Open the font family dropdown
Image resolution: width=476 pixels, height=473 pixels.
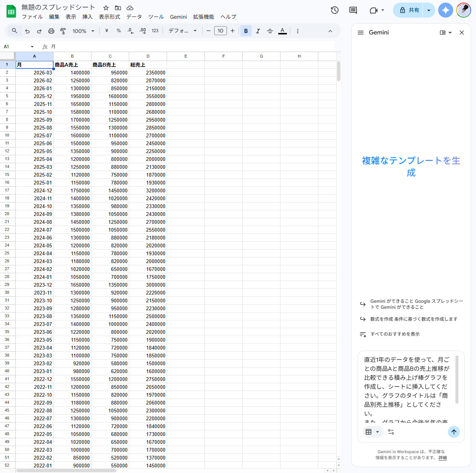click(182, 31)
